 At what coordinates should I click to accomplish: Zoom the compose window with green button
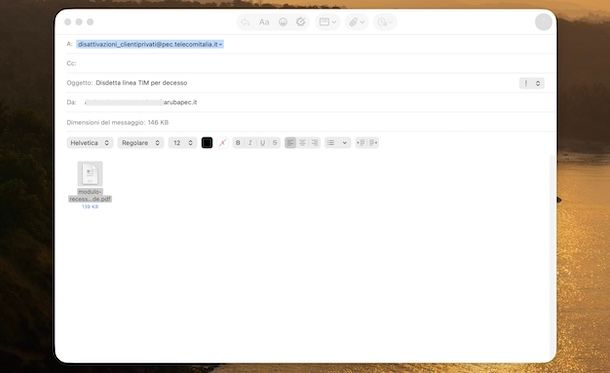coord(90,22)
